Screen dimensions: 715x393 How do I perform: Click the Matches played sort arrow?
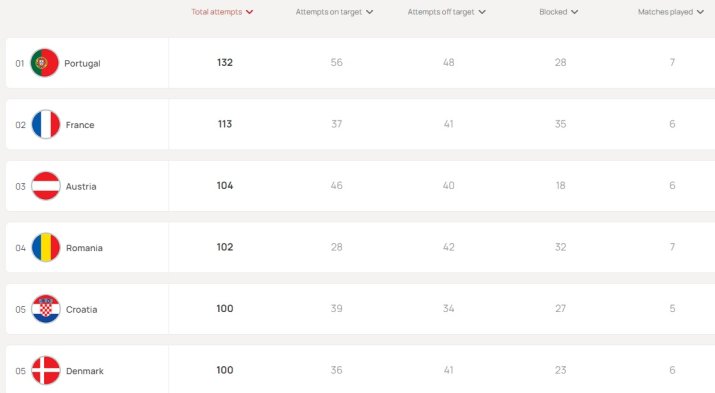click(x=700, y=12)
